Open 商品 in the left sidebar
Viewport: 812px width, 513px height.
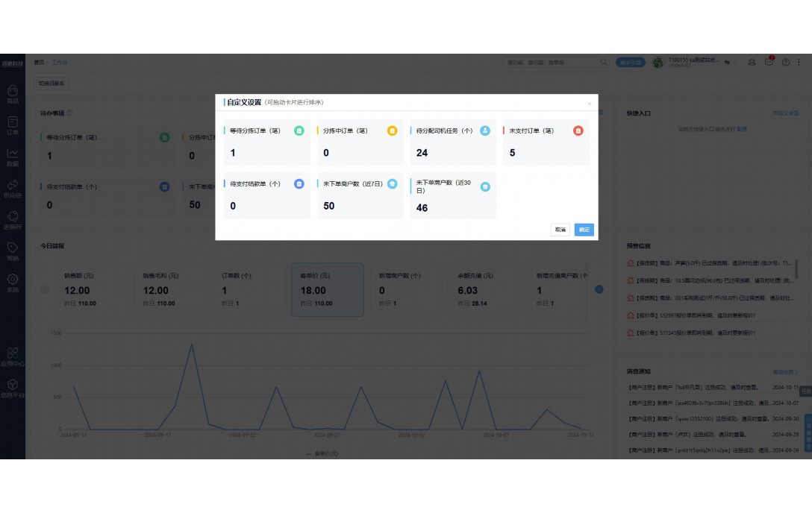(13, 94)
